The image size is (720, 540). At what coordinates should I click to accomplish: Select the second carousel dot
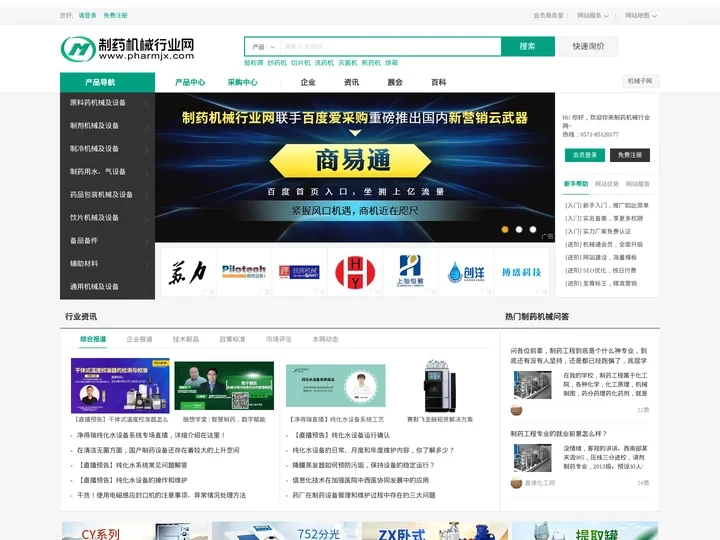[x=519, y=230]
